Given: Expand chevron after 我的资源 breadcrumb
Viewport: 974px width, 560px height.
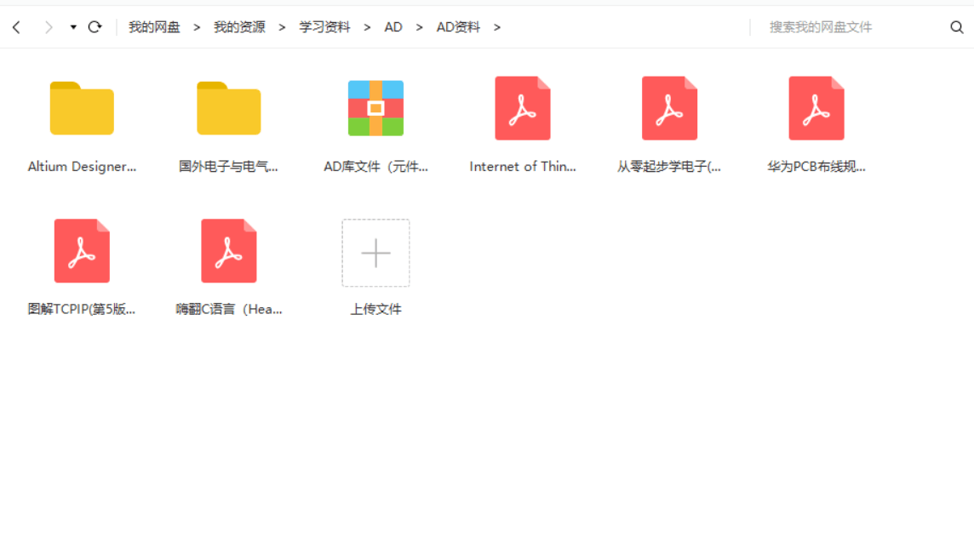Looking at the screenshot, I should tap(282, 27).
